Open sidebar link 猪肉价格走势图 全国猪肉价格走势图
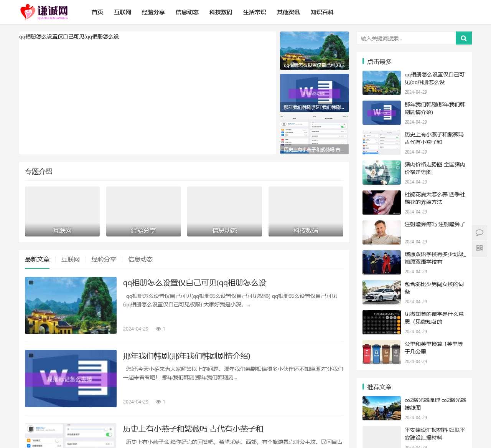This screenshot has width=491, height=448. tap(435, 168)
